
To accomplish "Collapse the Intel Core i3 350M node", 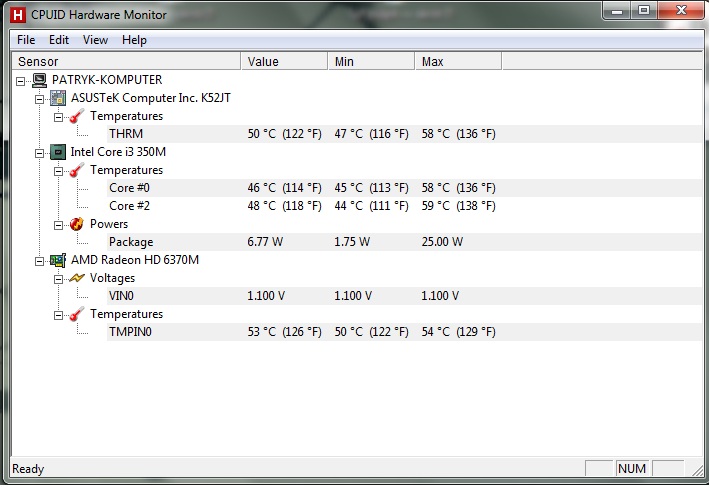I will (x=39, y=153).
